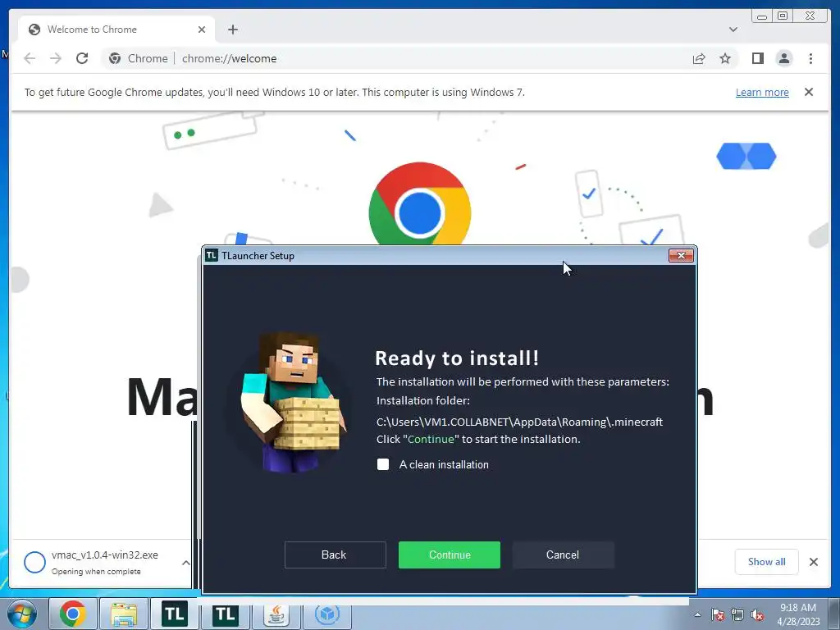Image resolution: width=840 pixels, height=630 pixels.
Task: Open Windows Explorer from the taskbar
Action: click(x=124, y=614)
